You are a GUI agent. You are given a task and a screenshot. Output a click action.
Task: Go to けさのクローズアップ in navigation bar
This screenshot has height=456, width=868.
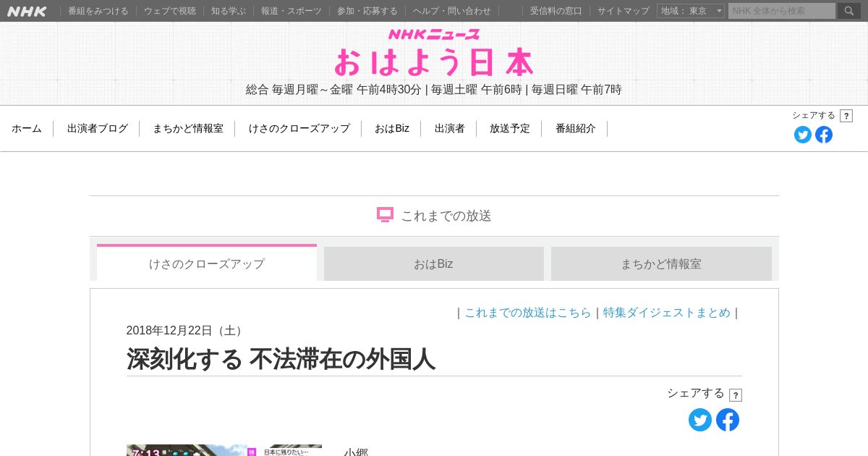pyautogui.click(x=299, y=128)
